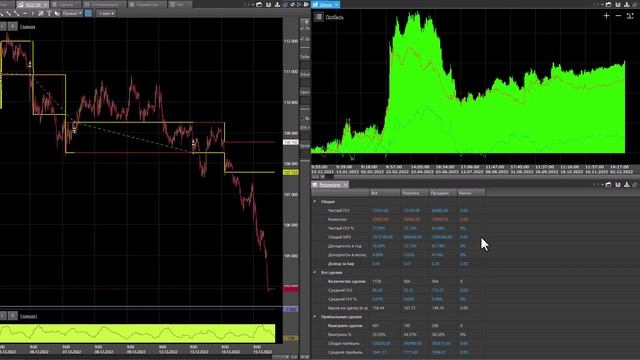Click the Рынок column header
Screen dimensions: 640x360
pos(471,193)
